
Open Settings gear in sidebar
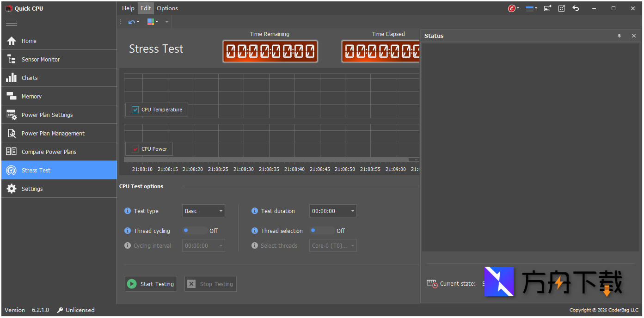click(12, 189)
